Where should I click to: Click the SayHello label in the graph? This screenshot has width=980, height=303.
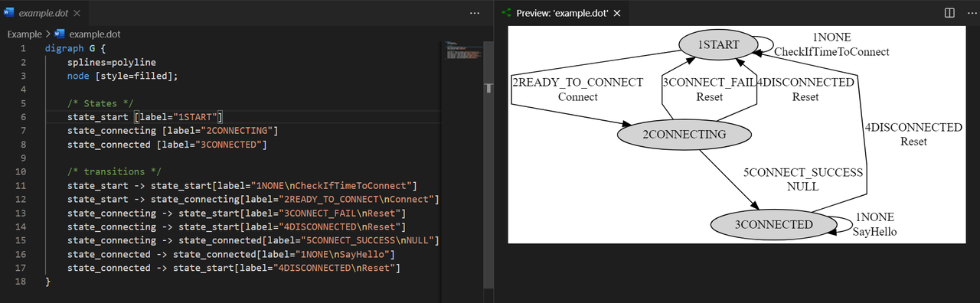[x=874, y=232]
